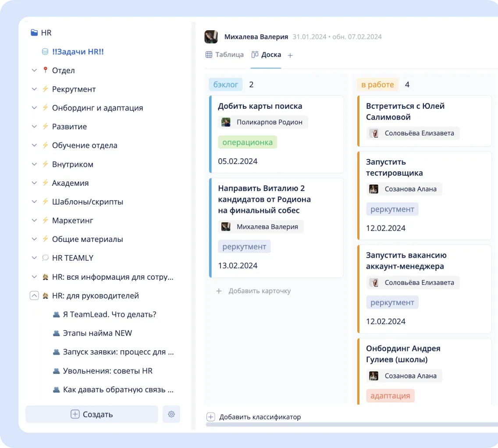Click the plus icon to add a view
The width and height of the screenshot is (498, 448).
coord(290,55)
